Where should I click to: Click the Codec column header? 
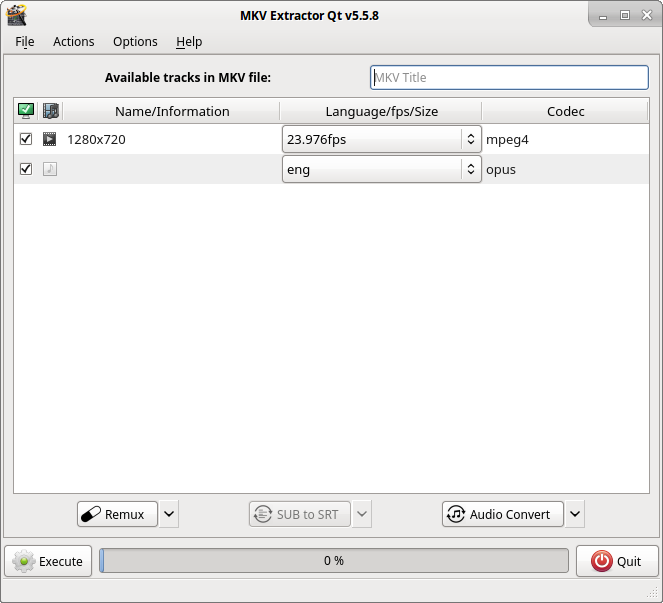(x=565, y=111)
